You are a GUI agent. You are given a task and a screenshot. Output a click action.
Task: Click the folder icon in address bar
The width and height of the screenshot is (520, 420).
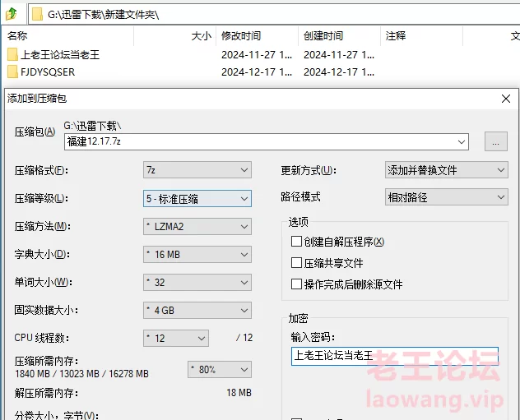click(x=38, y=14)
